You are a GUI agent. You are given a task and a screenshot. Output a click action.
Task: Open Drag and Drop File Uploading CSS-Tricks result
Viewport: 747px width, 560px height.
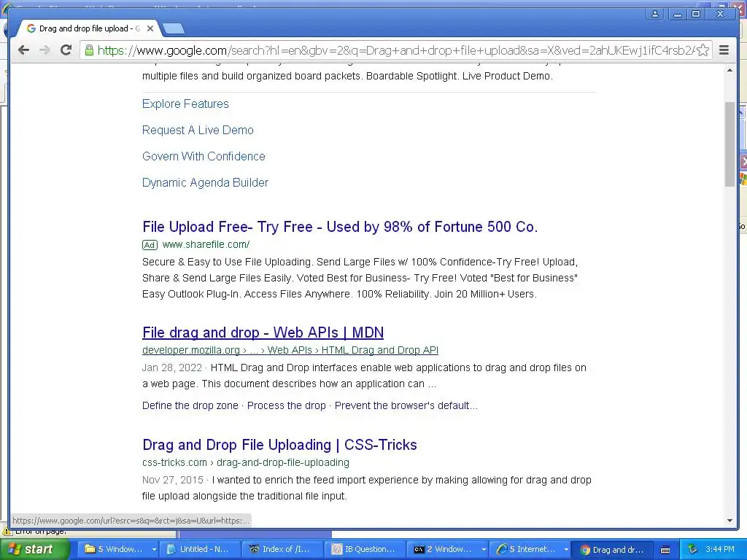279,445
